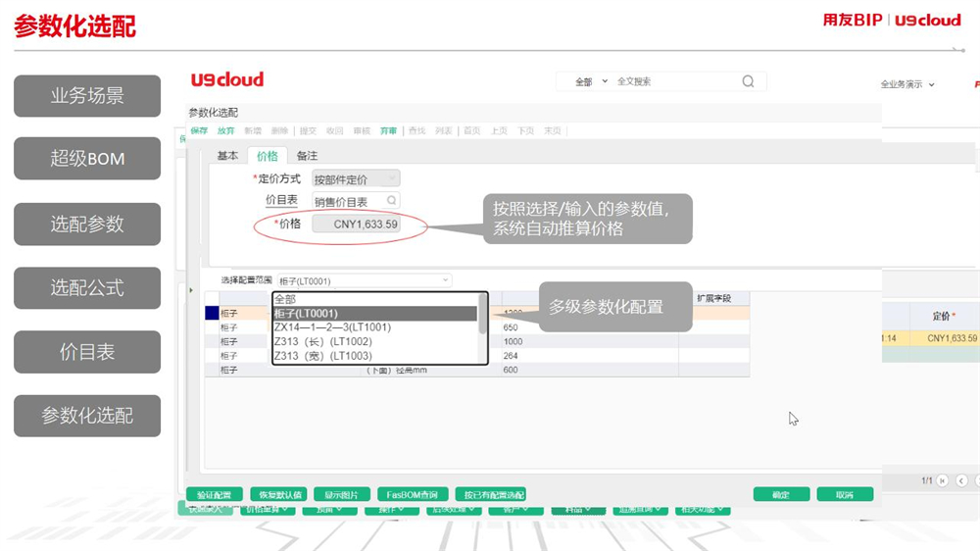Click the FasBOM查询 button
The width and height of the screenshot is (980, 551).
[413, 495]
